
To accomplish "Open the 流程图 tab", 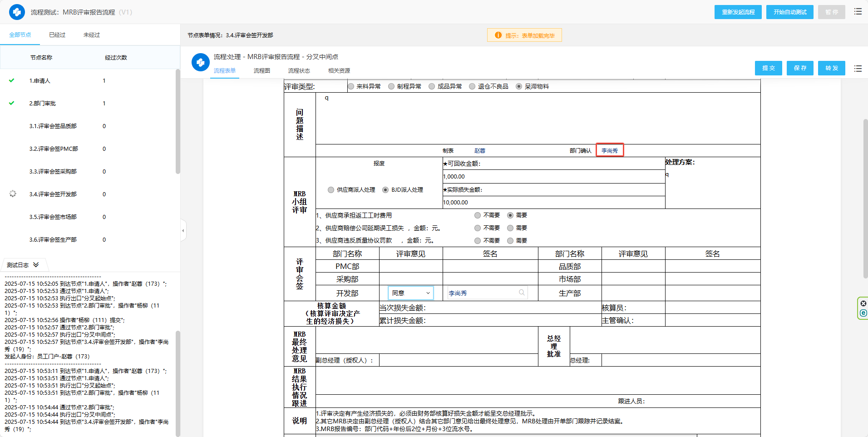I will point(262,70).
